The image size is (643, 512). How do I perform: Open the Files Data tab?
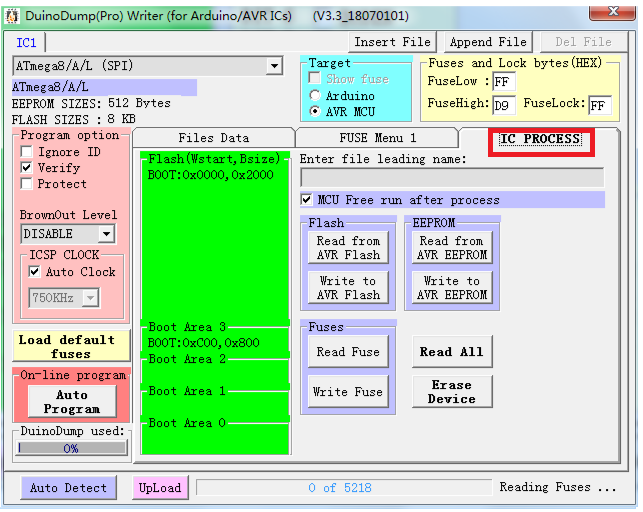pyautogui.click(x=214, y=138)
